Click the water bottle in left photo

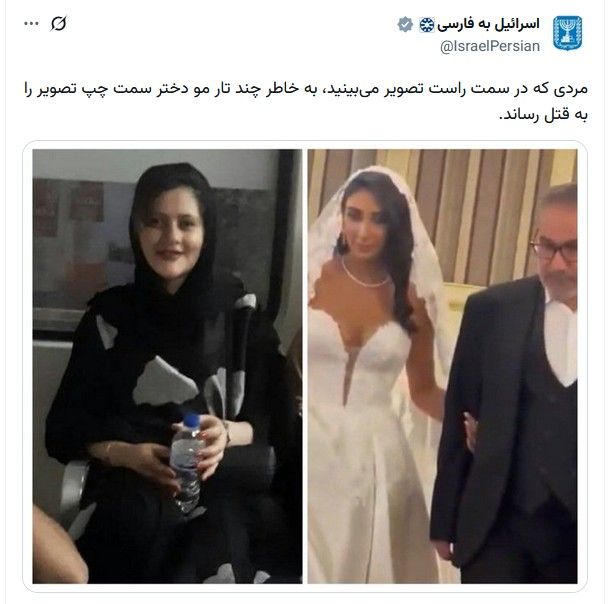tap(188, 462)
